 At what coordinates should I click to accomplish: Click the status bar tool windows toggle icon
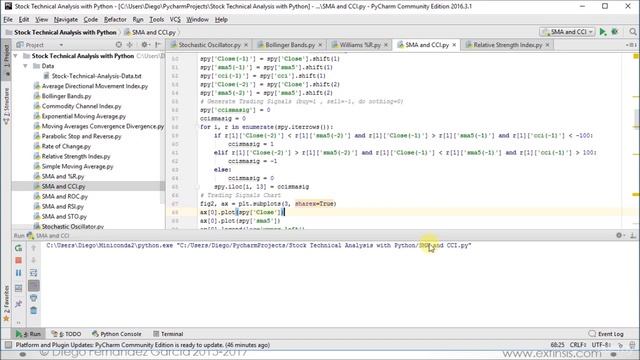tap(8, 345)
